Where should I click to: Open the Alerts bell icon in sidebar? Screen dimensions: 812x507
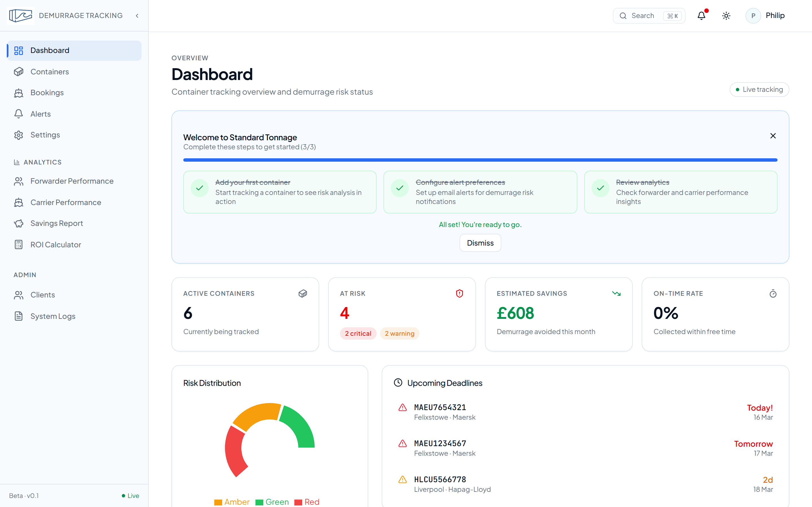tap(19, 114)
